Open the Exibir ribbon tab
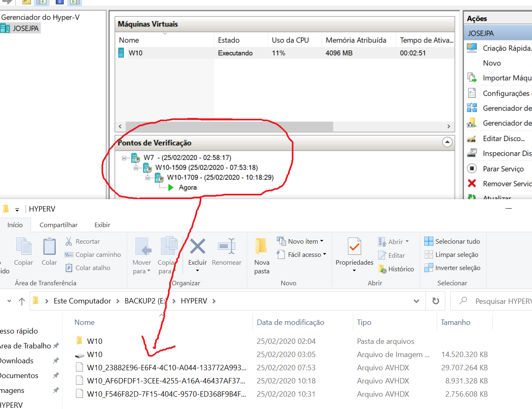Image resolution: width=532 pixels, height=409 pixels. coord(102,225)
